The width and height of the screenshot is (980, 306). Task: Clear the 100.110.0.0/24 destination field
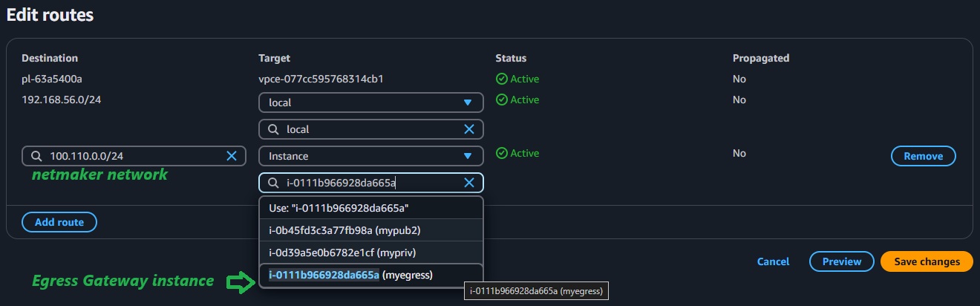tap(232, 156)
